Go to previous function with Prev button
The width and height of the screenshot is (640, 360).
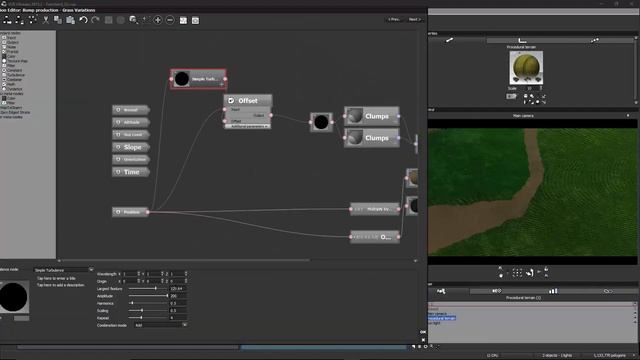pos(394,19)
